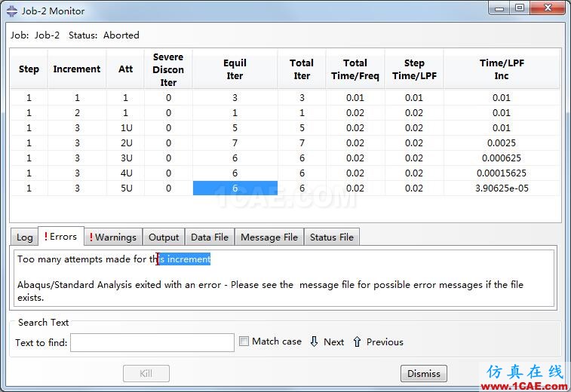Select the highlighted Equil Iter cell for attempt 5U
Screen dimensions: 571x392
click(235, 188)
